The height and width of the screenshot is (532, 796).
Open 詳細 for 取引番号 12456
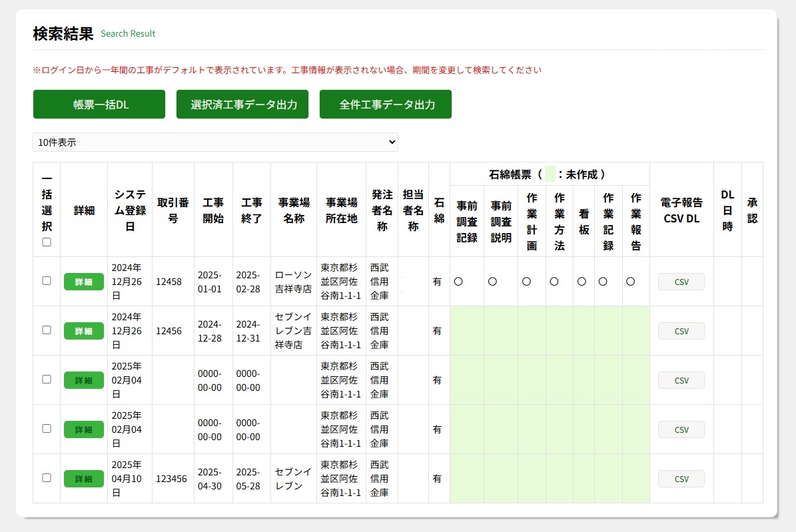84,331
